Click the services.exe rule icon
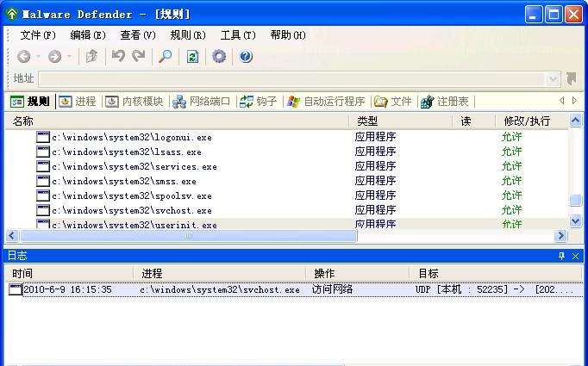Screen dimensions: 588x366 tap(43, 166)
